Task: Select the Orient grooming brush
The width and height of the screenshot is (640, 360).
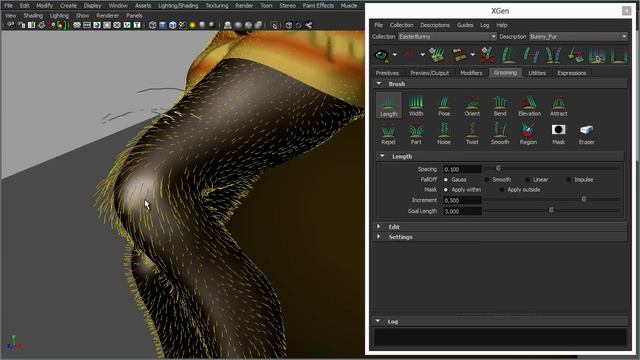Action: [472, 105]
